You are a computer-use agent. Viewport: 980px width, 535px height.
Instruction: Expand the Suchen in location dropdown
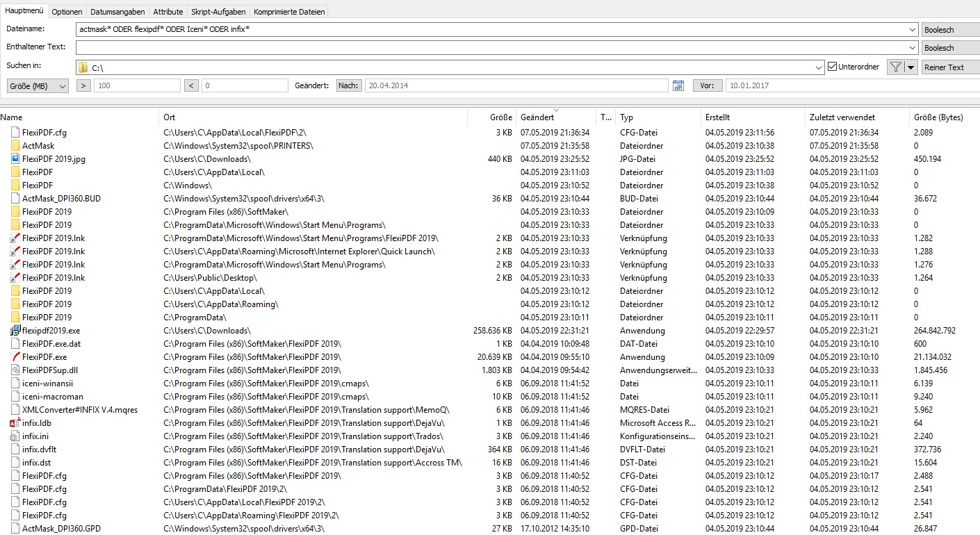[x=819, y=67]
